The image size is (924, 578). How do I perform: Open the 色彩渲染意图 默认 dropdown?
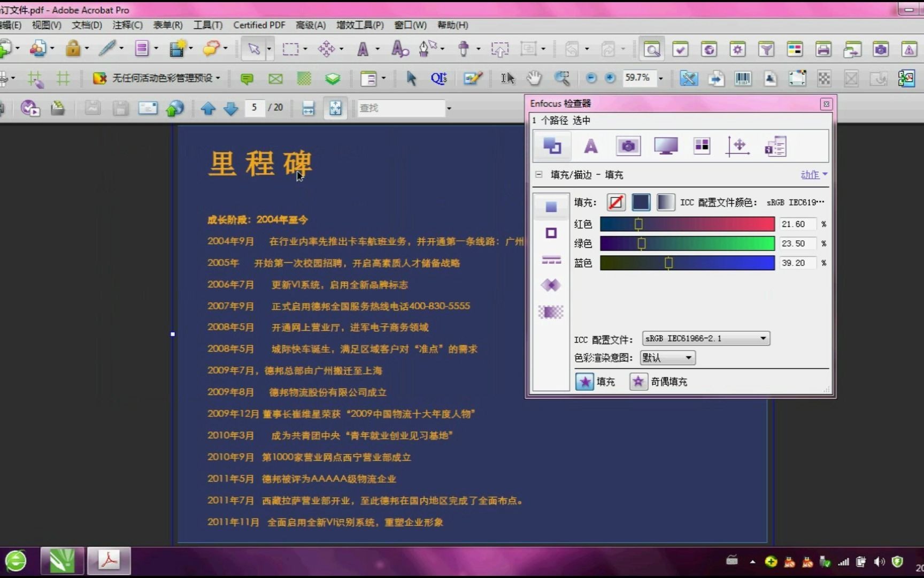pos(668,358)
